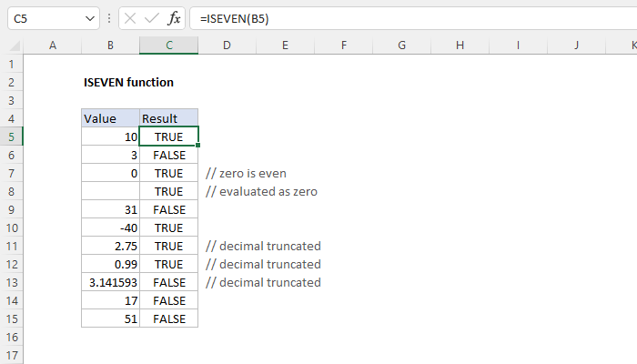Click the Cancel (X) icon in formula bar

coord(130,18)
